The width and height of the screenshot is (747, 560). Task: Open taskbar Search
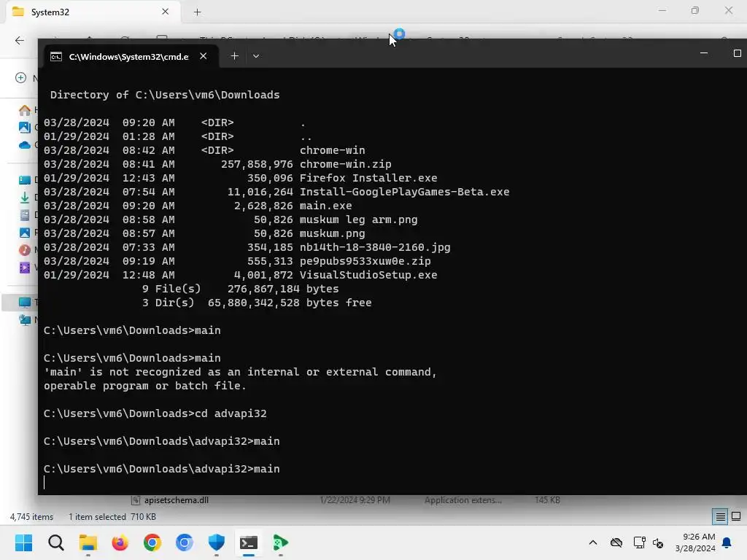(x=55, y=542)
